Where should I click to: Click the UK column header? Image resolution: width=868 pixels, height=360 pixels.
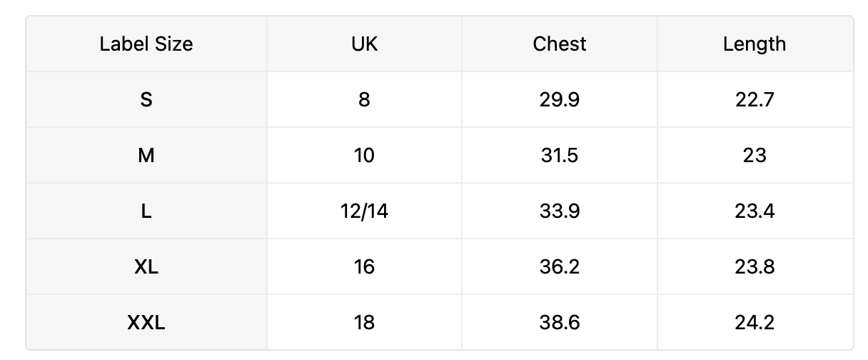pyautogui.click(x=365, y=44)
